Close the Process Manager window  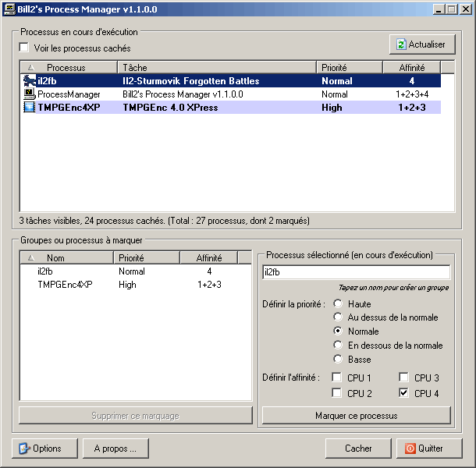pyautogui.click(x=465, y=9)
